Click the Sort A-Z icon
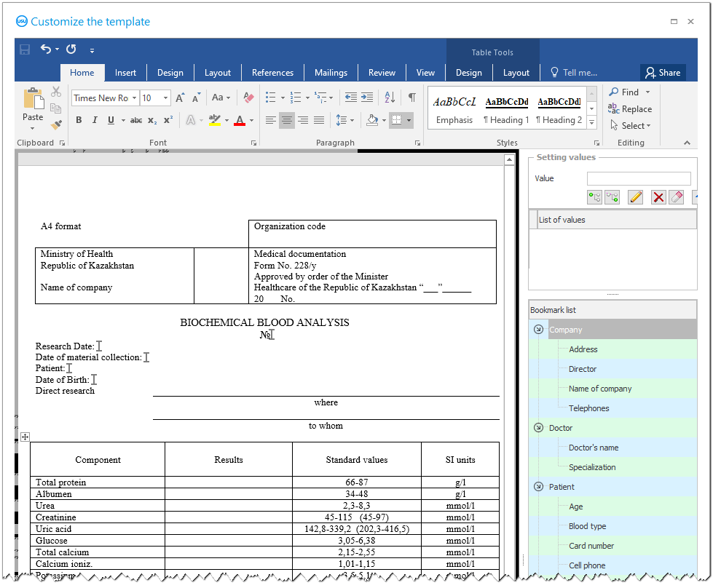This screenshot has width=713, height=588. coord(390,98)
